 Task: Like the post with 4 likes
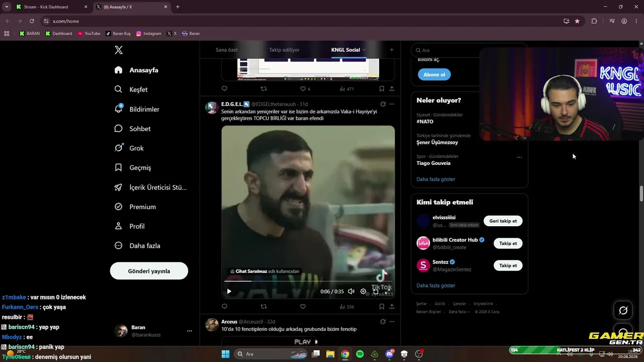click(305, 88)
